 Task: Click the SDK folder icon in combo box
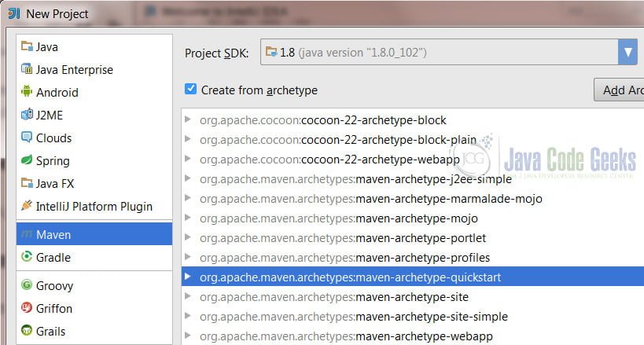point(271,52)
